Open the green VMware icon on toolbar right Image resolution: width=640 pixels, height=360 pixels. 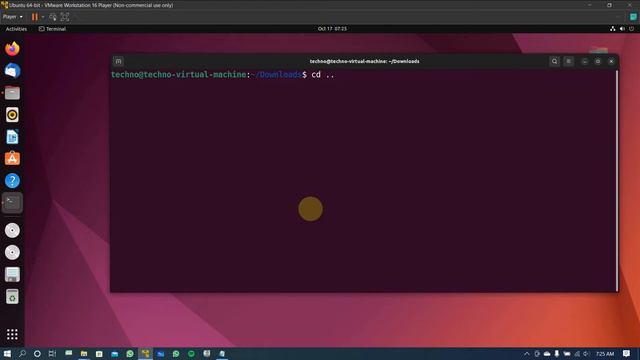click(633, 17)
